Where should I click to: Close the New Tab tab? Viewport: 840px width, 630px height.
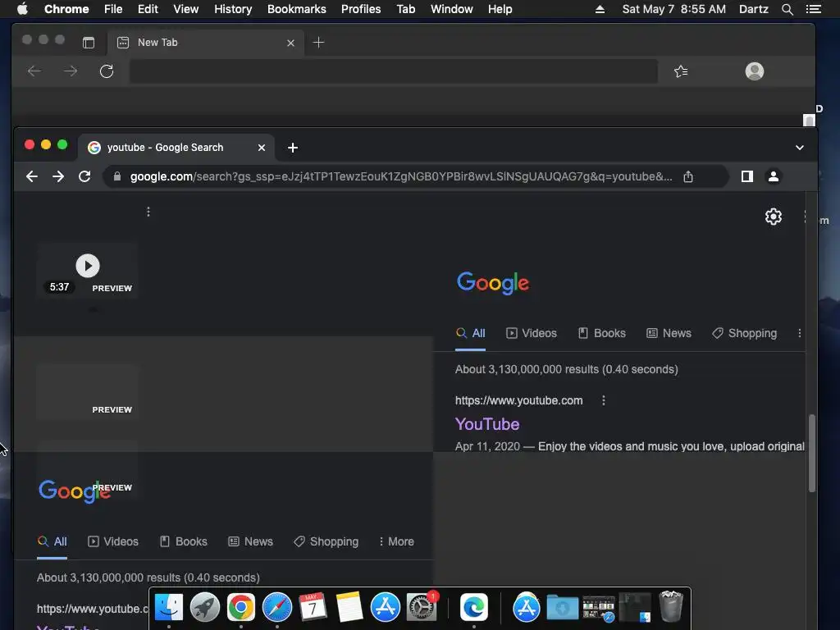pyautogui.click(x=290, y=43)
